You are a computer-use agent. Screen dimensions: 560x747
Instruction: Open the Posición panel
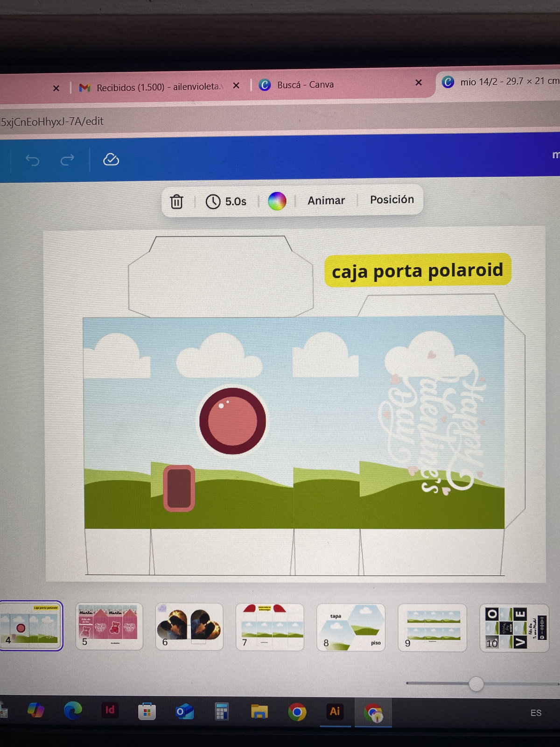[x=392, y=199]
